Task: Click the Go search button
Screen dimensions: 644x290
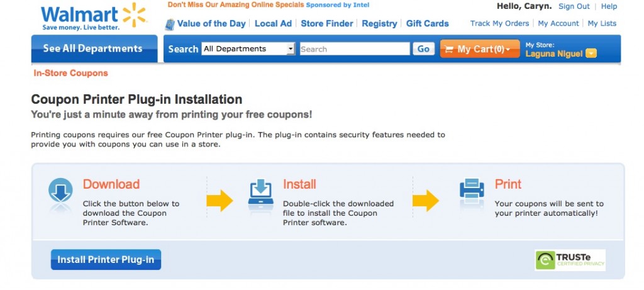Action: 423,49
